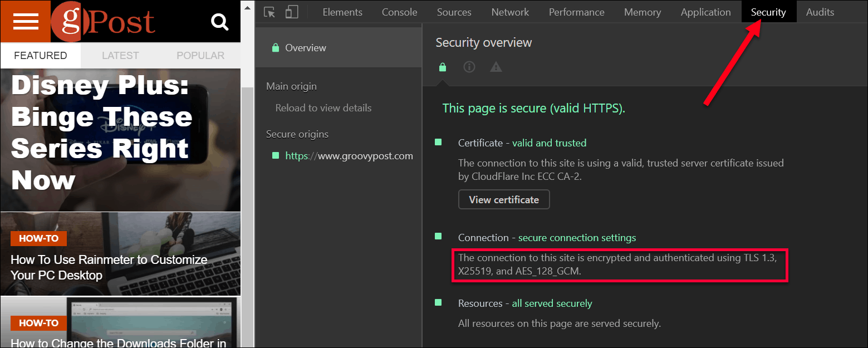Open the Audits tab
This screenshot has width=868, height=348.
(820, 12)
